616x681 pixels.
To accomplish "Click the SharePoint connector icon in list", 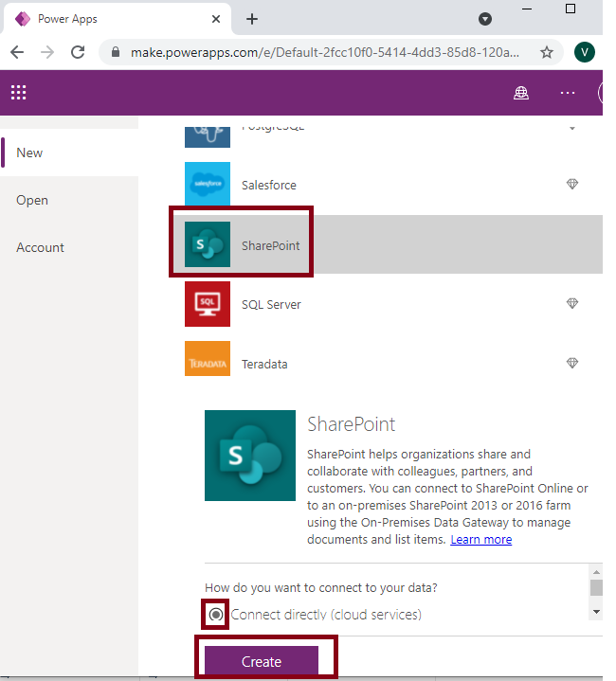I will coord(208,244).
